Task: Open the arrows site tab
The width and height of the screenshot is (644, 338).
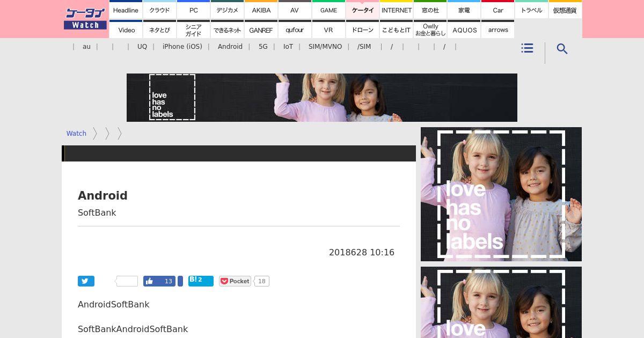Action: [497, 30]
